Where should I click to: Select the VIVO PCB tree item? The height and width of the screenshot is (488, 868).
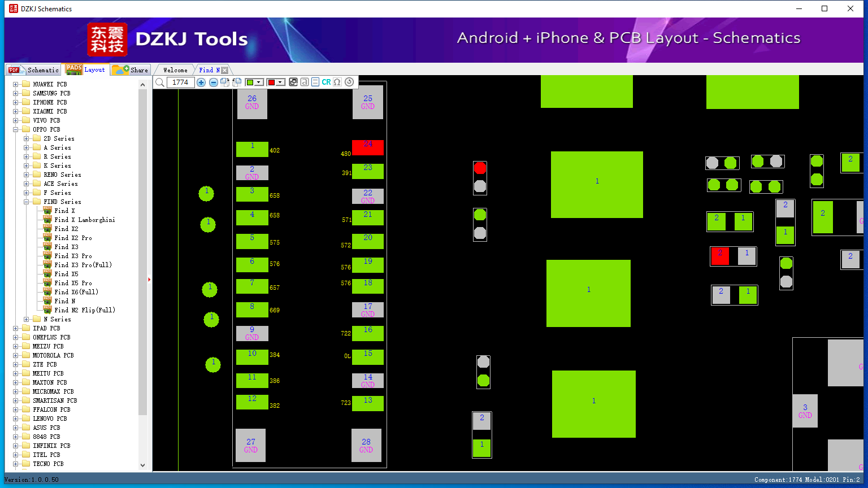pos(46,120)
